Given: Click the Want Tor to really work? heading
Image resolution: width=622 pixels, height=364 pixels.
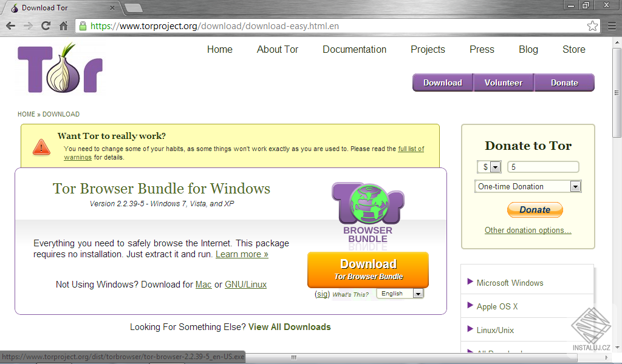Looking at the screenshot, I should point(112,136).
